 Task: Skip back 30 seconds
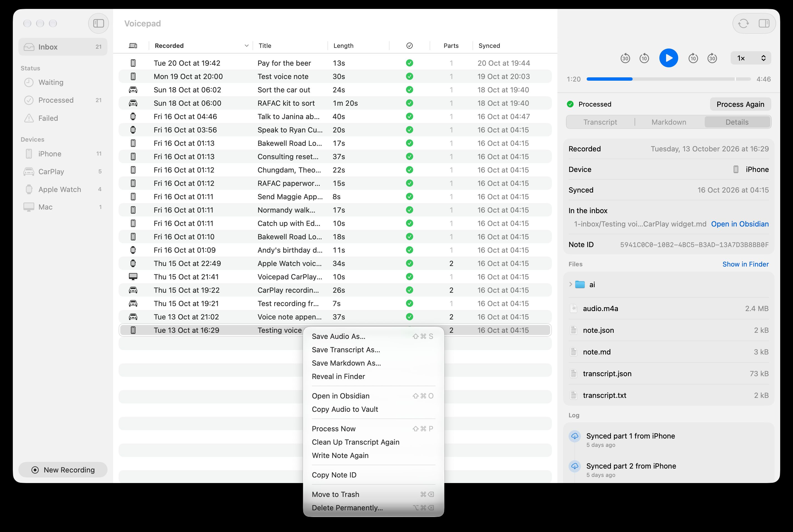[625, 58]
